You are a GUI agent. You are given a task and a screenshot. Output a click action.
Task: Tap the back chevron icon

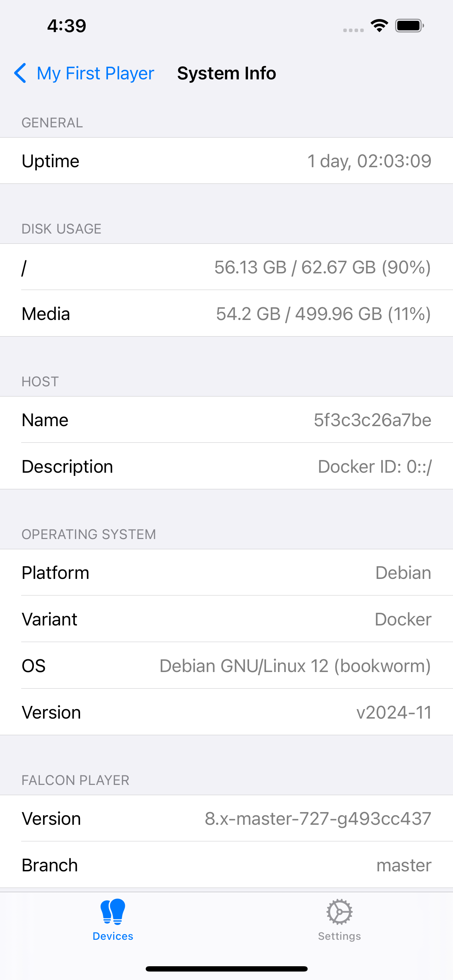[20, 73]
